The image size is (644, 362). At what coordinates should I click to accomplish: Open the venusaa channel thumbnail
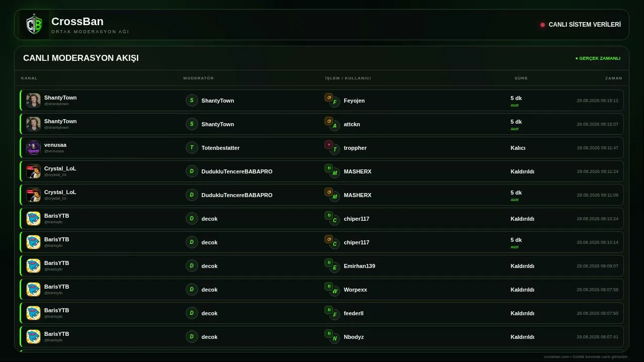(33, 147)
